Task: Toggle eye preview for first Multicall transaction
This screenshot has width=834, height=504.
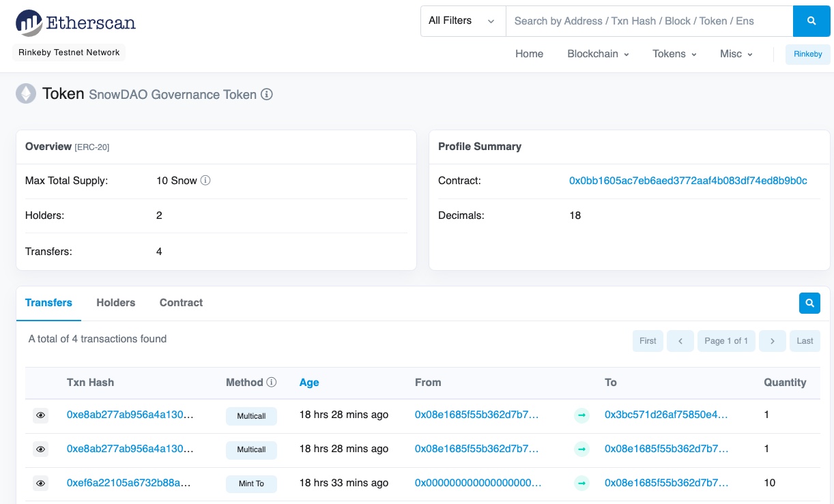Action: click(x=41, y=415)
